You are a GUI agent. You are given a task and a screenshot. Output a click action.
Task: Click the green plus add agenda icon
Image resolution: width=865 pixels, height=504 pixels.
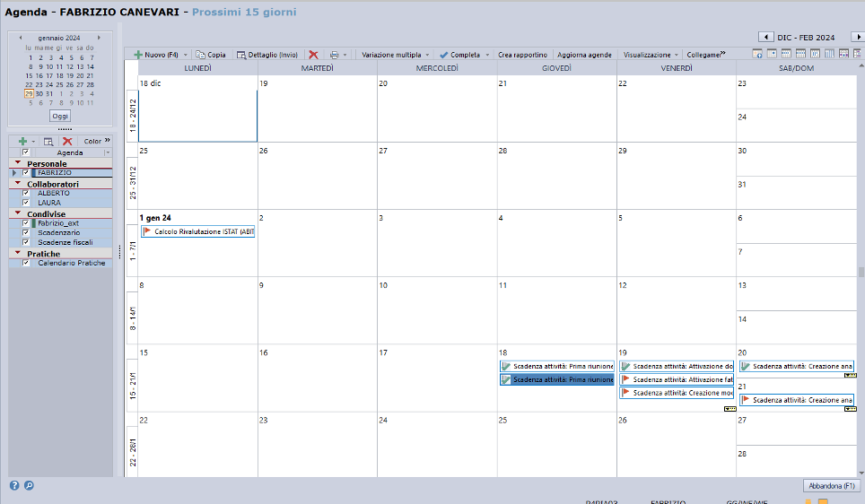pos(22,141)
